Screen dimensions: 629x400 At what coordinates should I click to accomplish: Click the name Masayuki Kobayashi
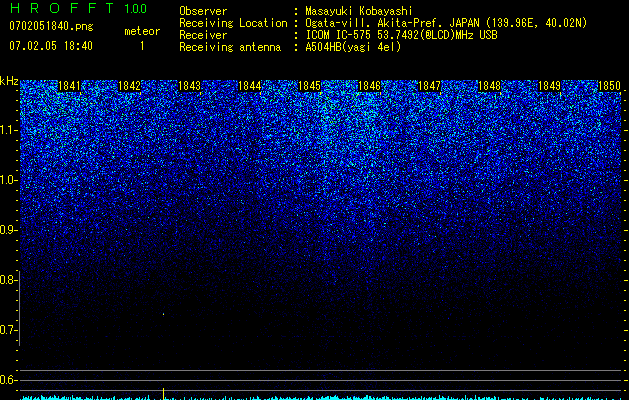[359, 11]
